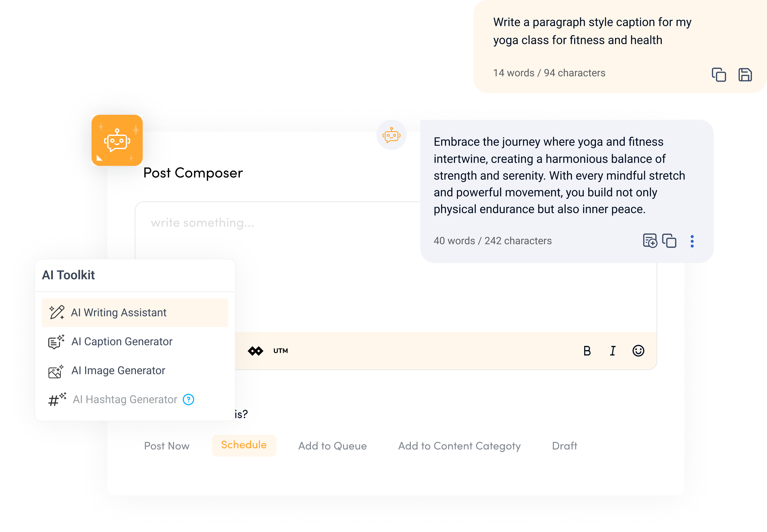Click the Post Now button

(167, 445)
